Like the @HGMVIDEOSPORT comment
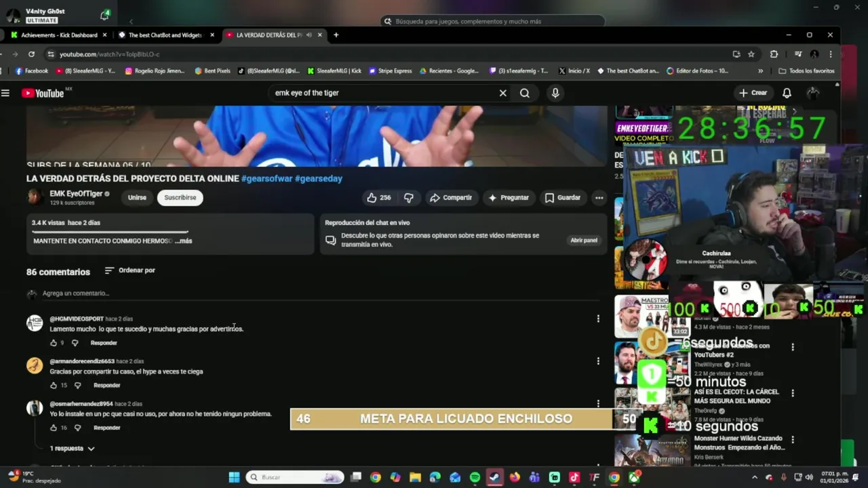Image resolution: width=868 pixels, height=488 pixels. tap(54, 343)
